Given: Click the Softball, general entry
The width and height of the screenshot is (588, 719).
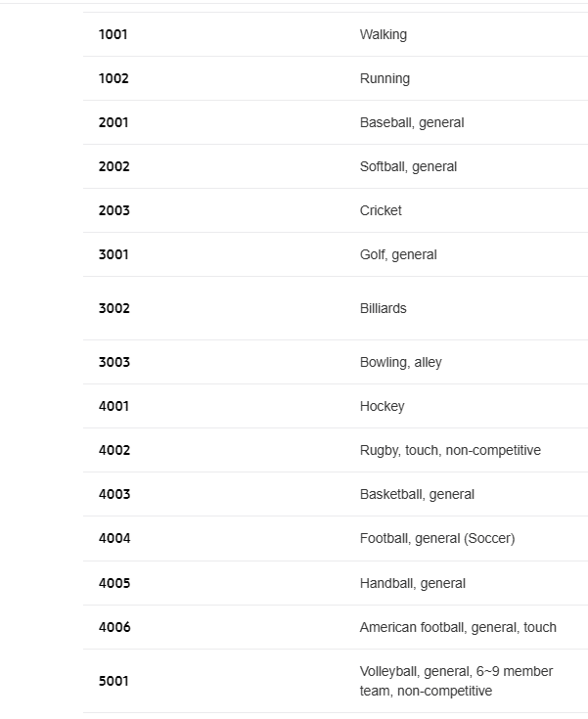Looking at the screenshot, I should pos(408,166).
